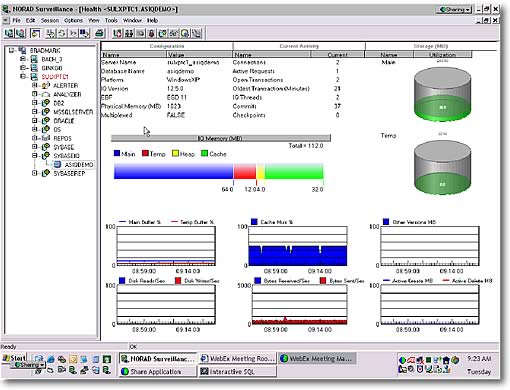Open the Session menu
This screenshot has height=390, width=510.
pyautogui.click(x=50, y=21)
